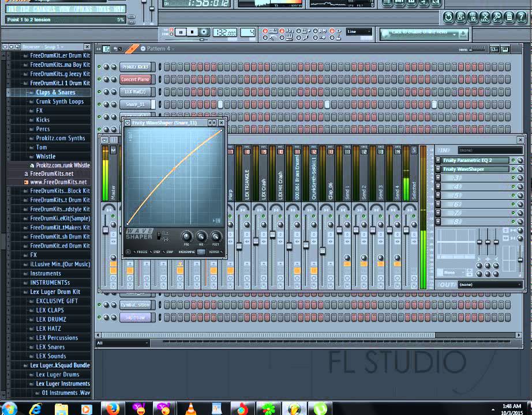
Task: Select the LEX TRIANGLE mixer track
Action: [x=246, y=185]
